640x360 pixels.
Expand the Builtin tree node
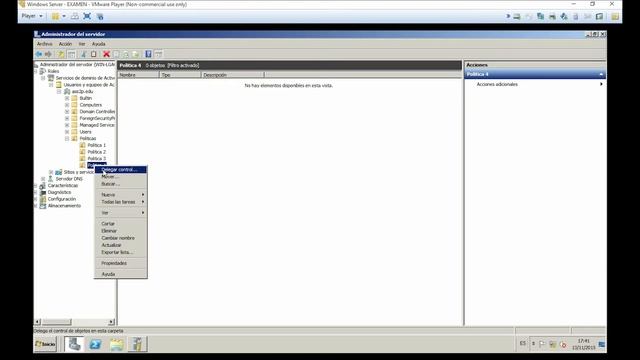coord(67,98)
